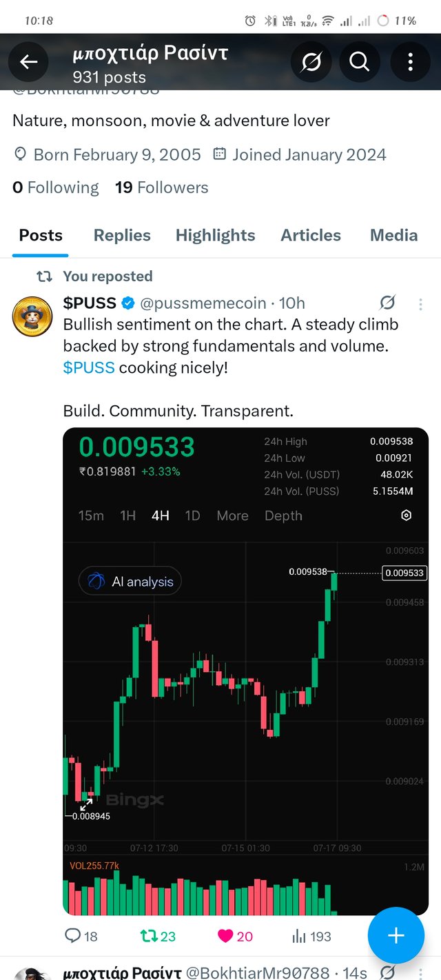
Task: View post analytics bar chart icon
Action: (x=299, y=935)
